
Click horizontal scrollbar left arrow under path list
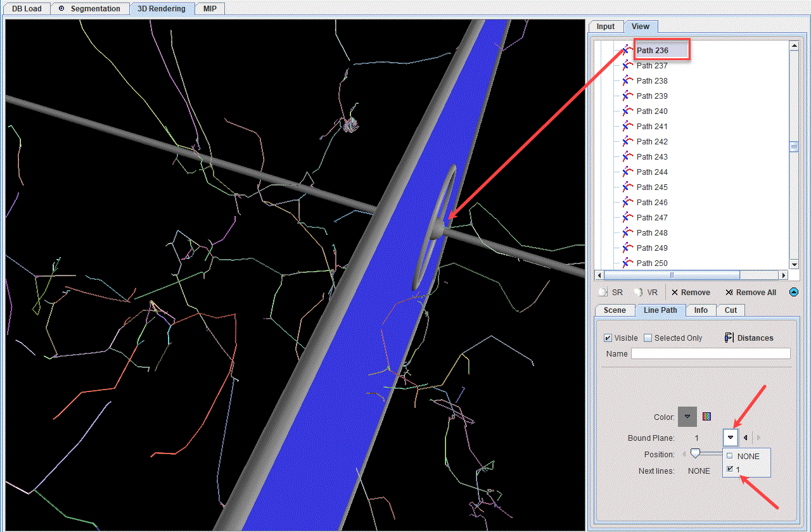click(599, 275)
